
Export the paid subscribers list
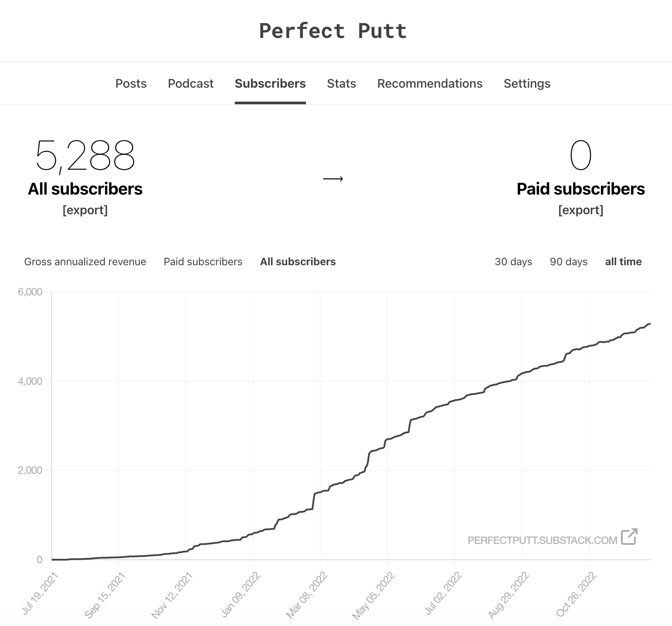580,210
